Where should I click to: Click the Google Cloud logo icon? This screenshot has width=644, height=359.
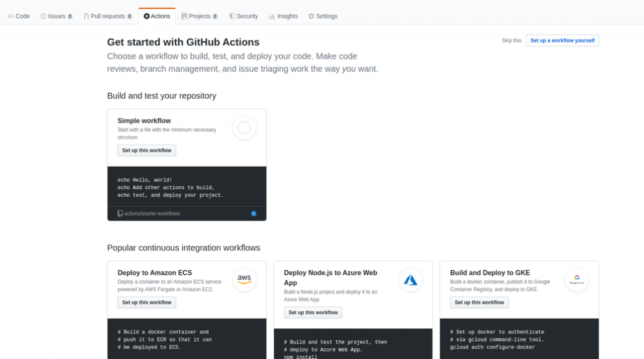(x=577, y=280)
